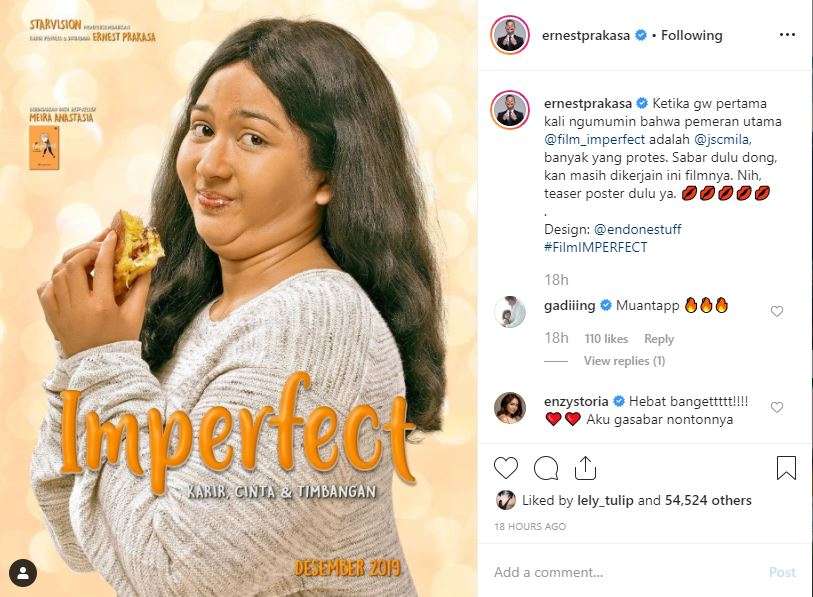Reply to gadiiing's comment

659,339
